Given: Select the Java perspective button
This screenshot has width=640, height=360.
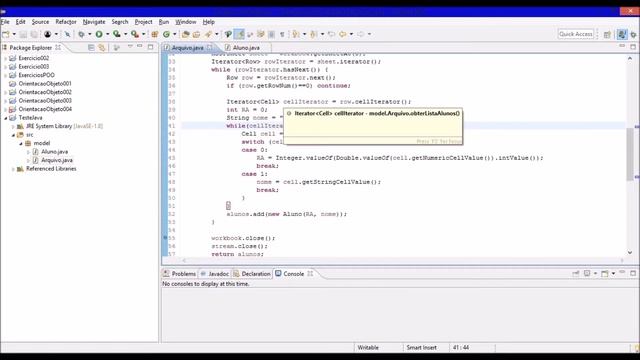Looking at the screenshot, I should pos(622,34).
